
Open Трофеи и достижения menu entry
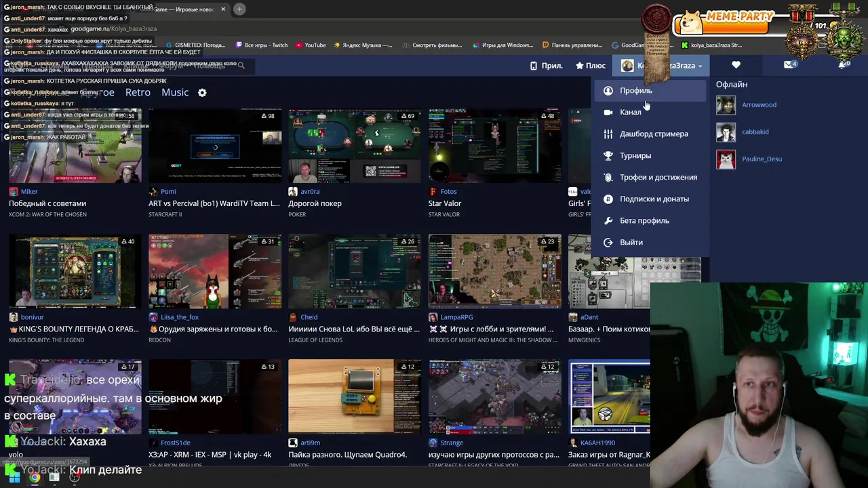(651, 177)
